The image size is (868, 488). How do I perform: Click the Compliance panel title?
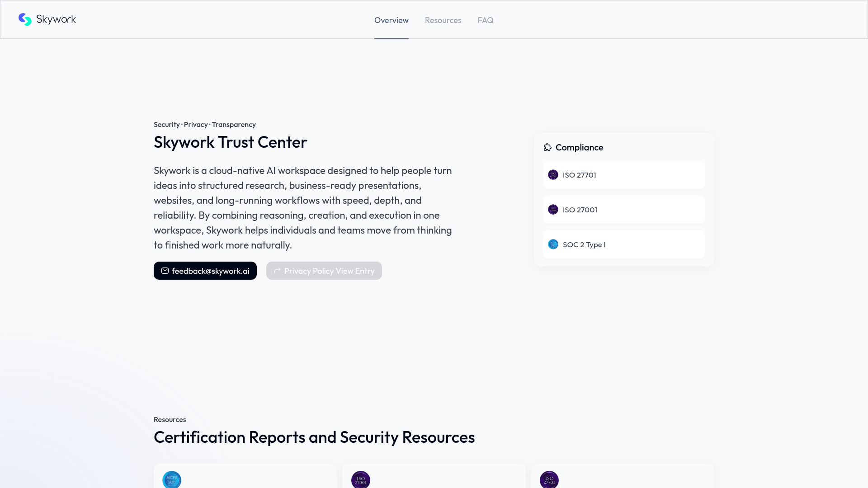click(x=579, y=147)
